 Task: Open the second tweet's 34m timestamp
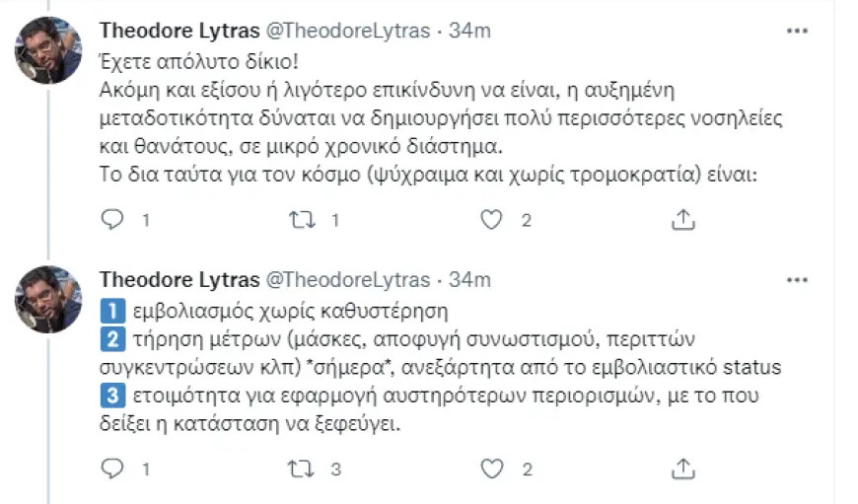point(469,280)
